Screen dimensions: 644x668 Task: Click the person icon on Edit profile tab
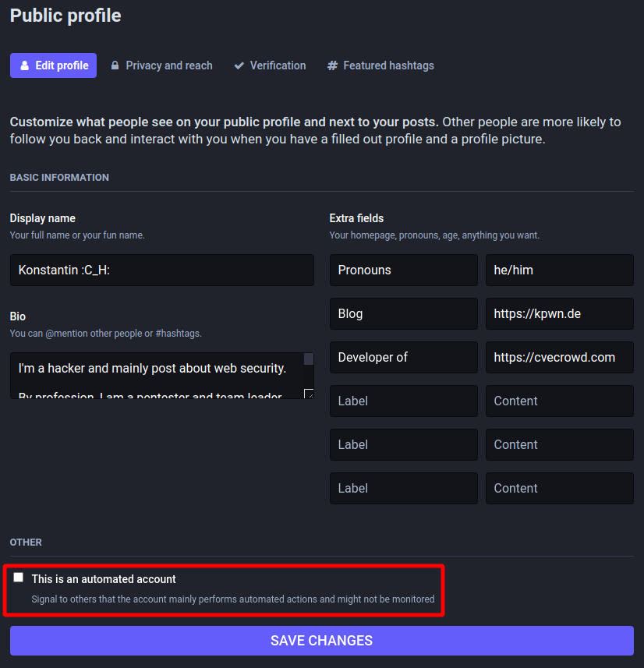pyautogui.click(x=25, y=65)
